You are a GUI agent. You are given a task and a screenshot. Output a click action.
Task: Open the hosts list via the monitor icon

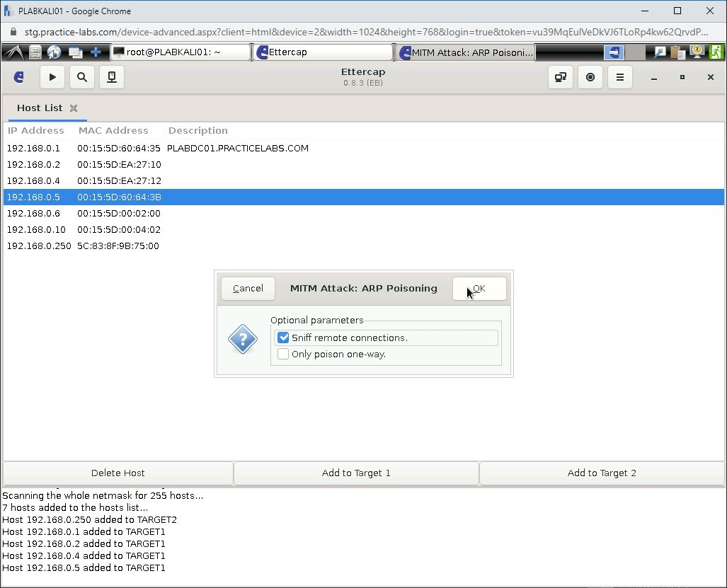pyautogui.click(x=111, y=77)
